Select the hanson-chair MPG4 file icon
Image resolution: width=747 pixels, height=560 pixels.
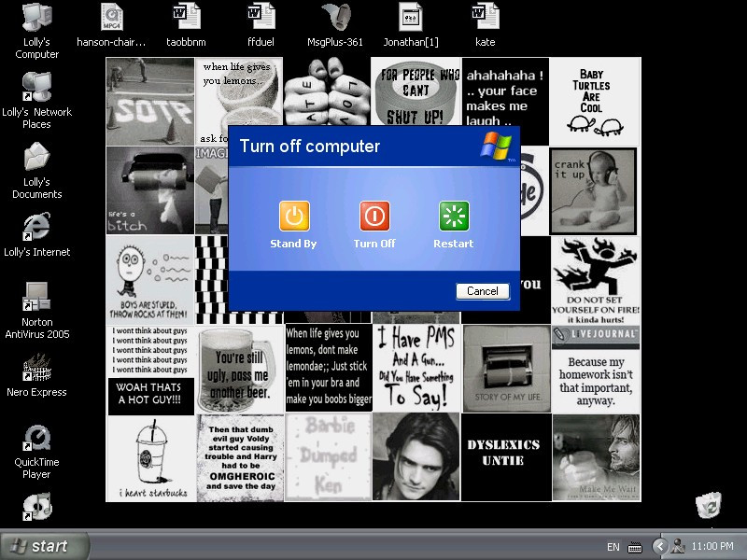click(112, 17)
